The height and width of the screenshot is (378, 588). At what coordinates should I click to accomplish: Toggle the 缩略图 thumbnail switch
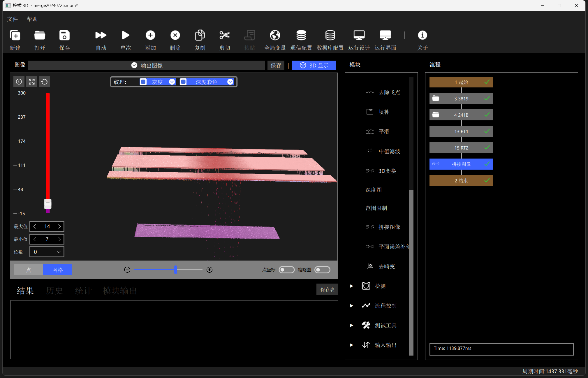(x=322, y=270)
